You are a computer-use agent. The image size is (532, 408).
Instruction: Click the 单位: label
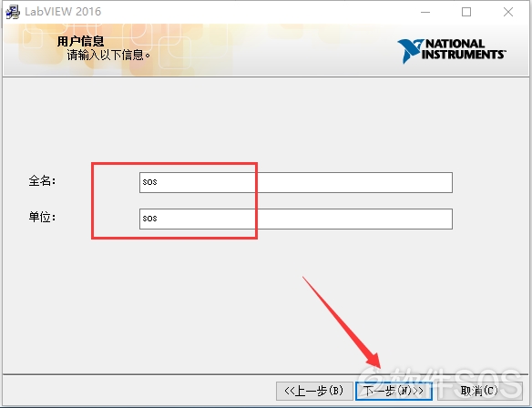point(42,217)
